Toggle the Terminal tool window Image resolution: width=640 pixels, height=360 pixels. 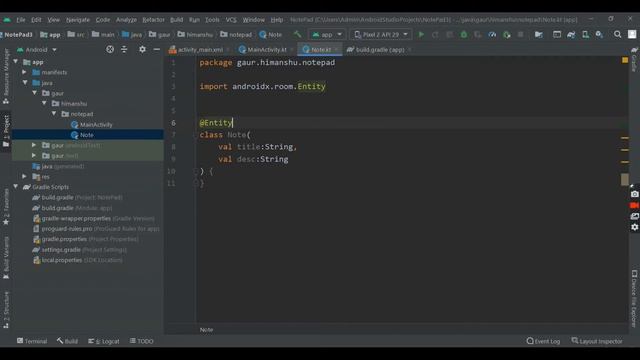(32, 341)
